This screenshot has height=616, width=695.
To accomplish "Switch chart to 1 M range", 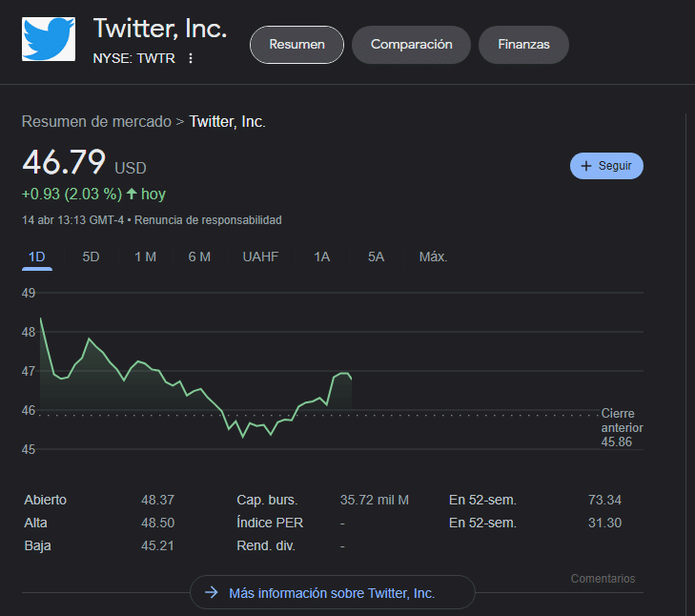I will [145, 257].
